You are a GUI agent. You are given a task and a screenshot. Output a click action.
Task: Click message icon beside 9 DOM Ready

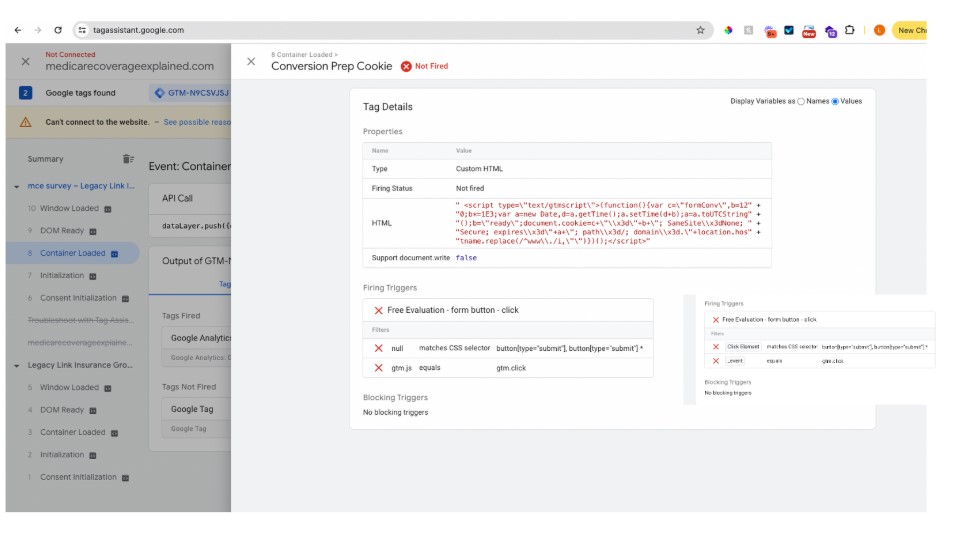coord(93,232)
